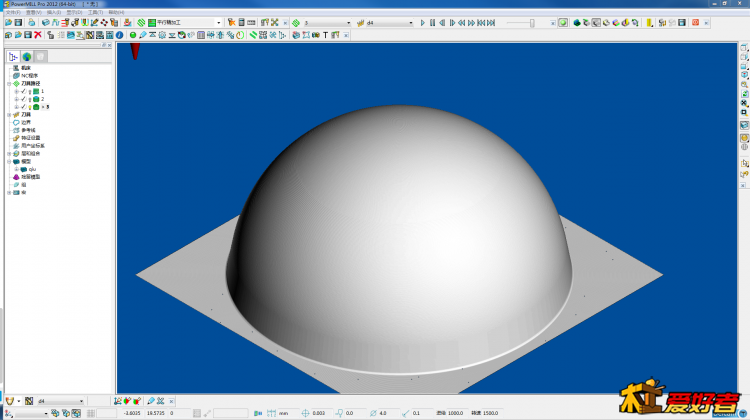750x420 pixels.
Task: Open the Toolpath Strategies green icon
Action: pyautogui.click(x=141, y=22)
